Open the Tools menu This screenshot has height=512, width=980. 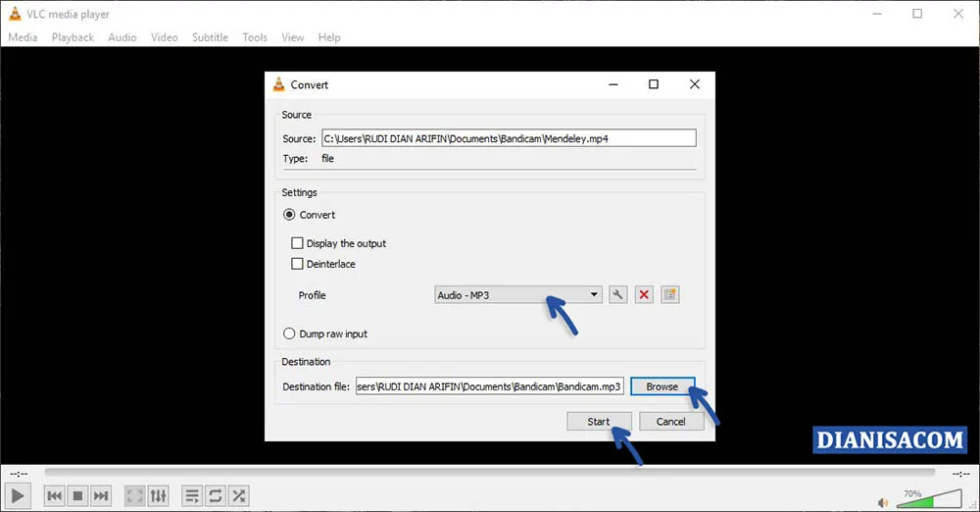pos(255,37)
